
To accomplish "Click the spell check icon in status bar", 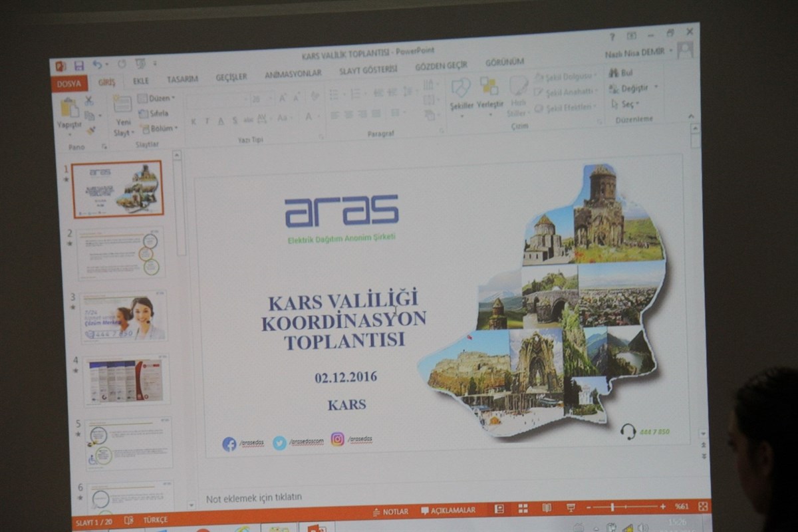I will 129,520.
